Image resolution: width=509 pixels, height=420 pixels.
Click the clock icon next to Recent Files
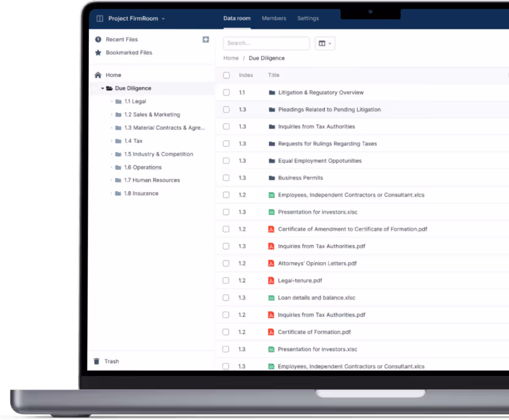click(98, 39)
